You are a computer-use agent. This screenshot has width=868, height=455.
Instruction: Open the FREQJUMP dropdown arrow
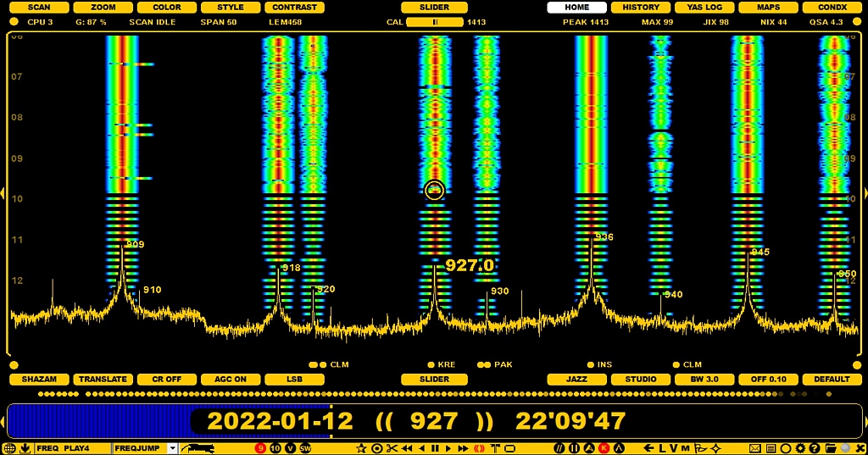coord(173,448)
